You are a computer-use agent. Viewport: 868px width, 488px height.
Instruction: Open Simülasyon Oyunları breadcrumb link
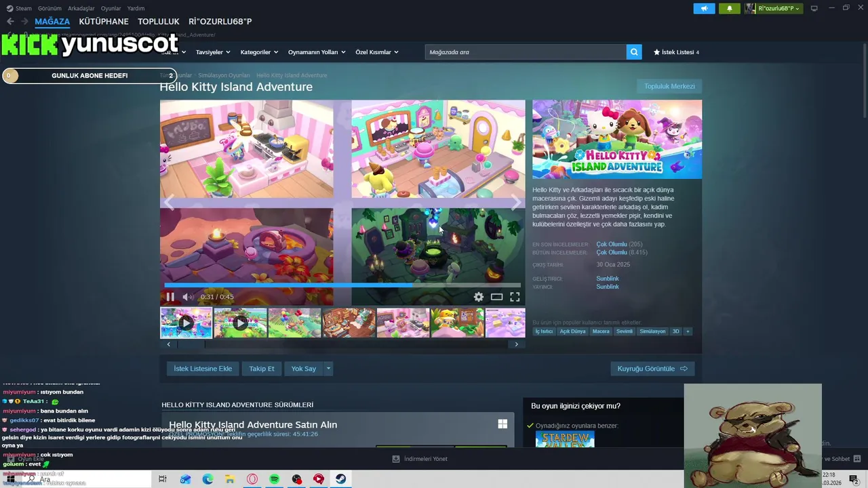coord(224,75)
